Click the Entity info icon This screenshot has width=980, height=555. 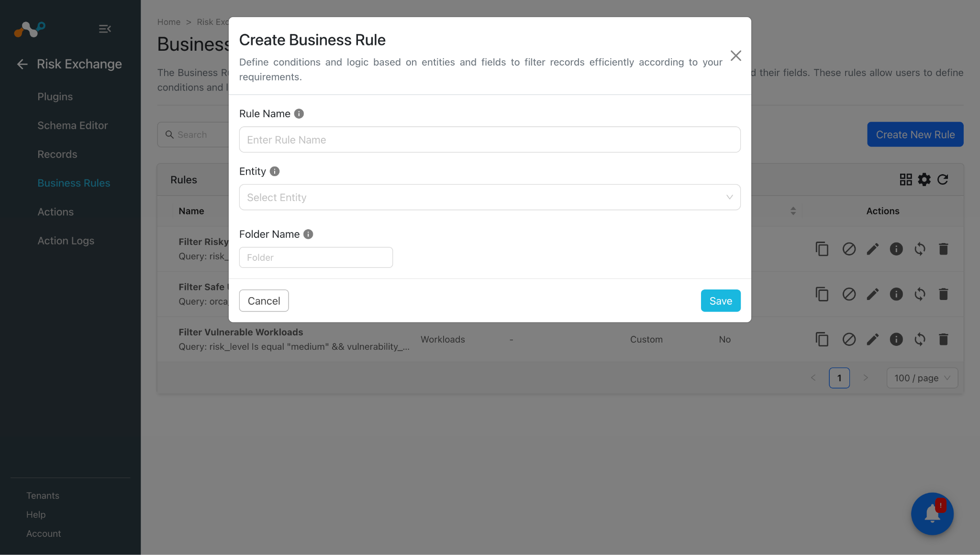(274, 171)
